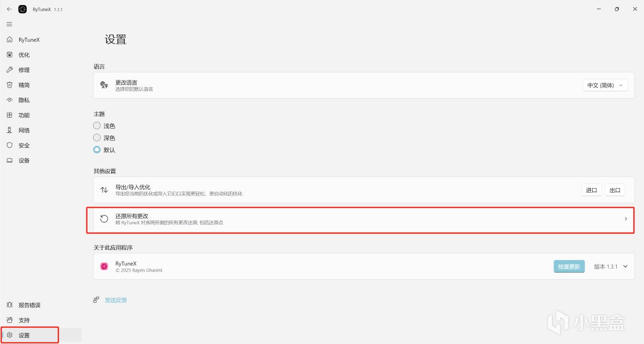The height and width of the screenshot is (344, 644).
Task: Select the 浅色 light theme
Action: pyautogui.click(x=97, y=126)
